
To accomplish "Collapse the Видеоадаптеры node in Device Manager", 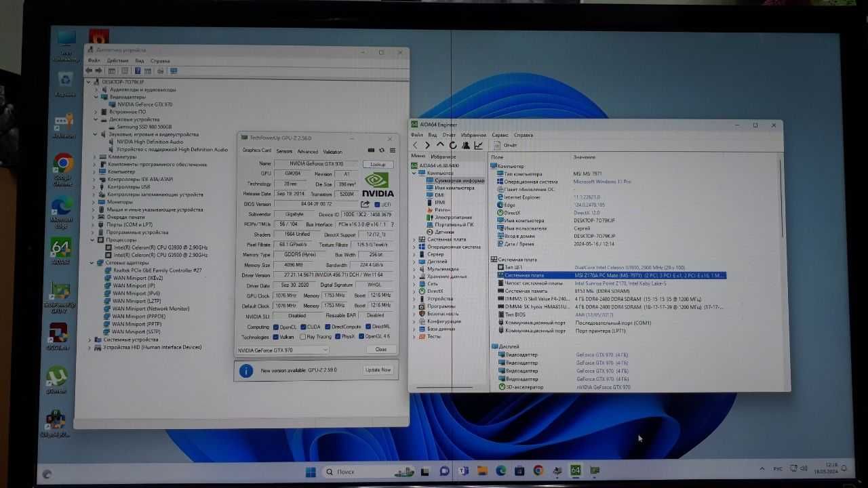I will pyautogui.click(x=96, y=97).
